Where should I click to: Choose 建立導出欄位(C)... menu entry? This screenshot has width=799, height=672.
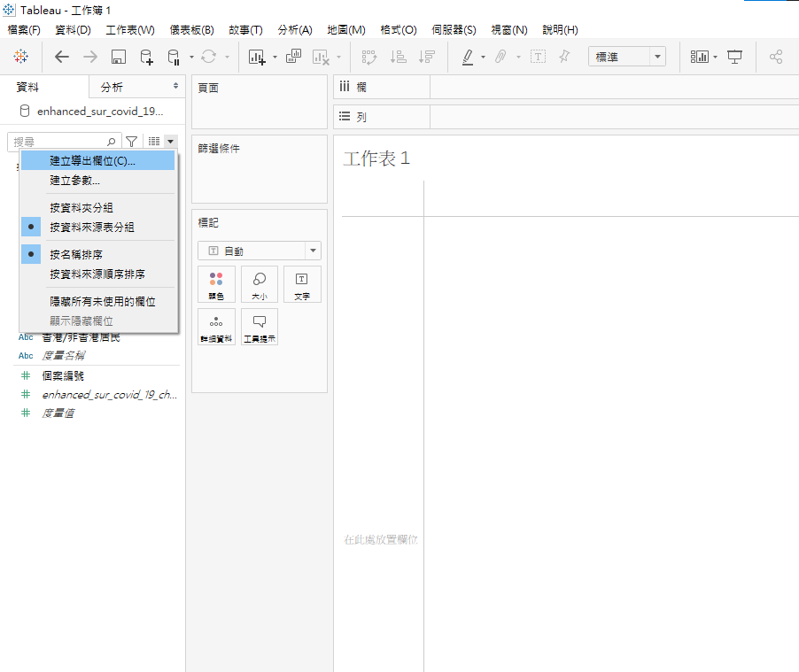coord(93,160)
